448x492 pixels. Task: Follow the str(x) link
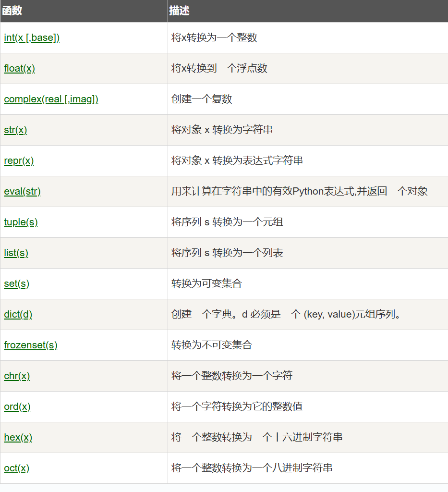pos(15,130)
